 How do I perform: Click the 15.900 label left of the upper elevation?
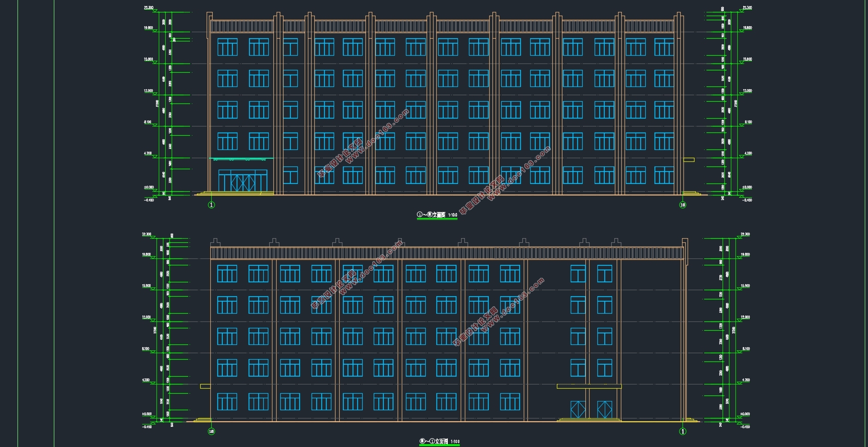point(148,59)
